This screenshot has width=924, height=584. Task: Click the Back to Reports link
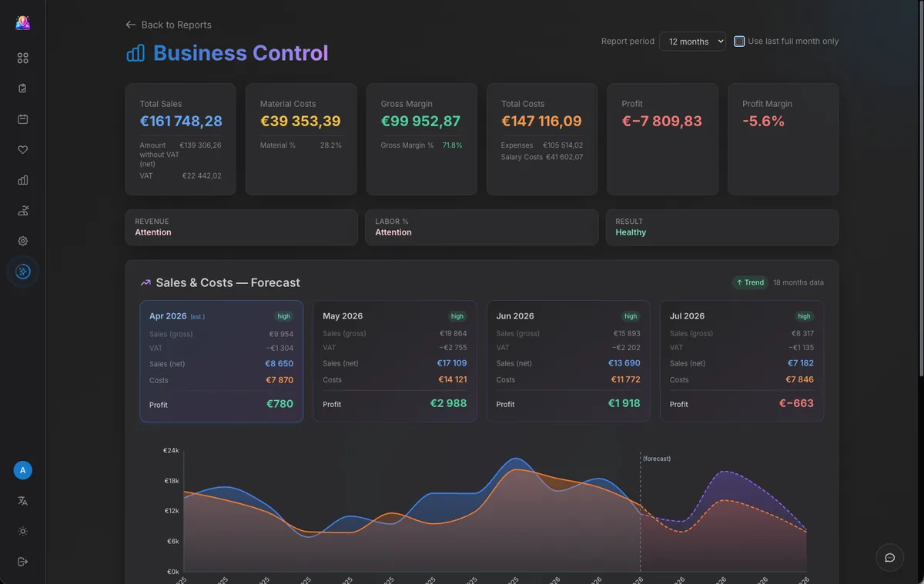(x=169, y=25)
